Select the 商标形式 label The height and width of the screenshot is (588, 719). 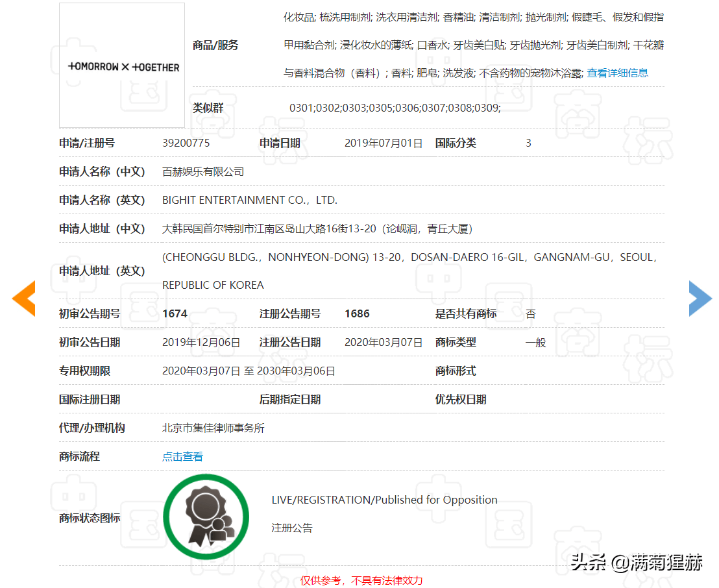coord(456,371)
